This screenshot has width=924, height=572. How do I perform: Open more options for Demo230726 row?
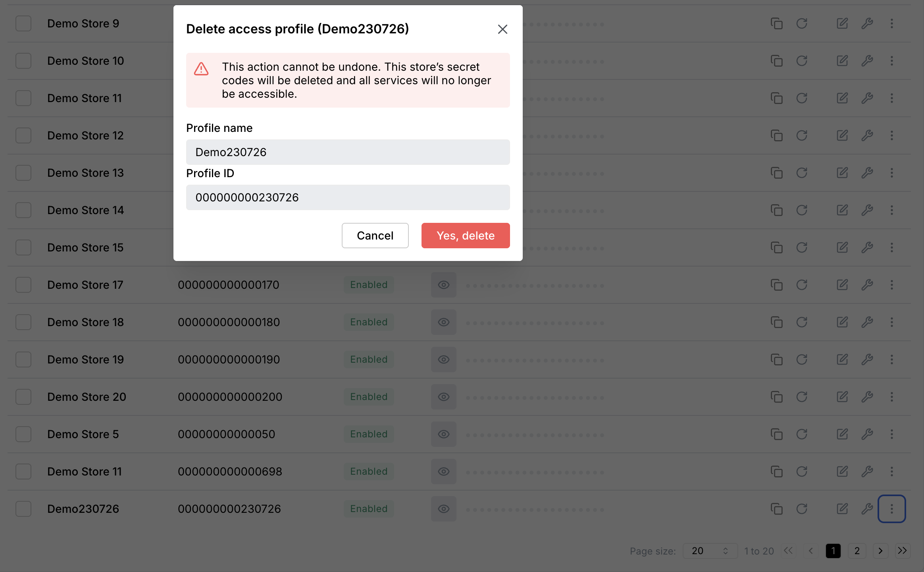(891, 509)
